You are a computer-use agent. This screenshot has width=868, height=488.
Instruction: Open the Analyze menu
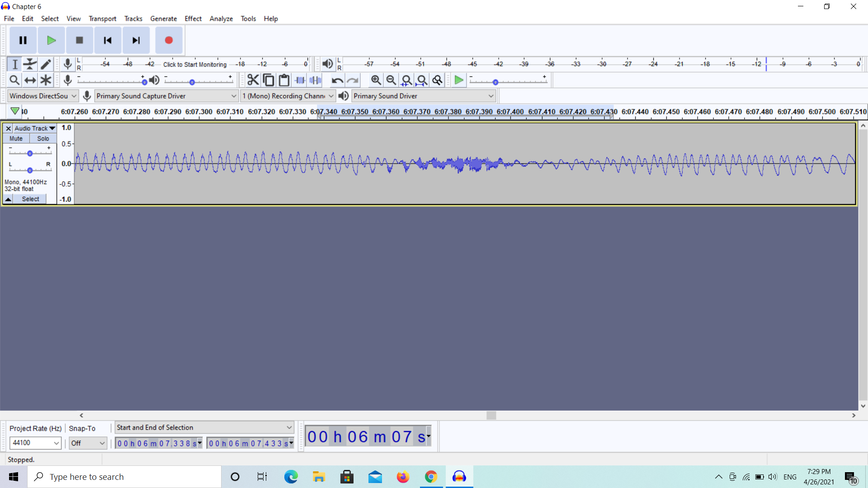(x=221, y=19)
